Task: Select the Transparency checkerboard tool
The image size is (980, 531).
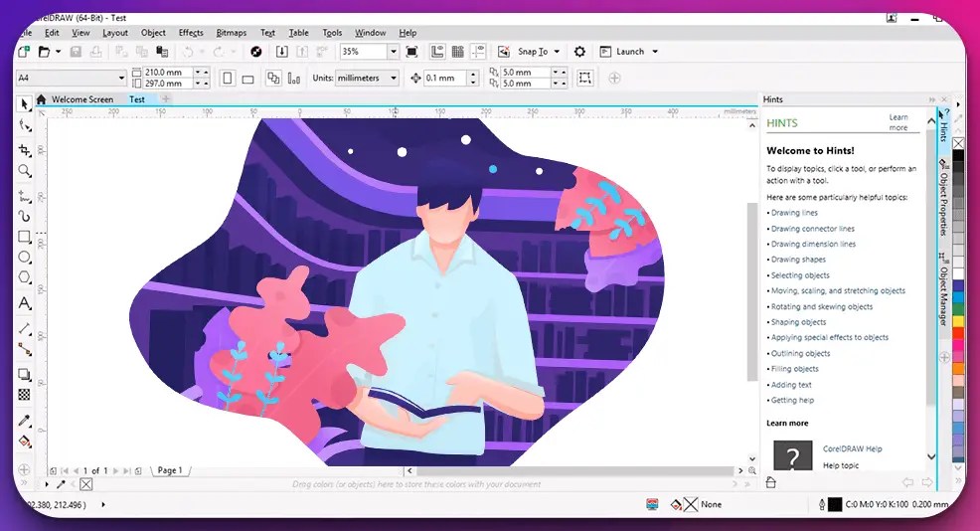Action: pos(25,395)
